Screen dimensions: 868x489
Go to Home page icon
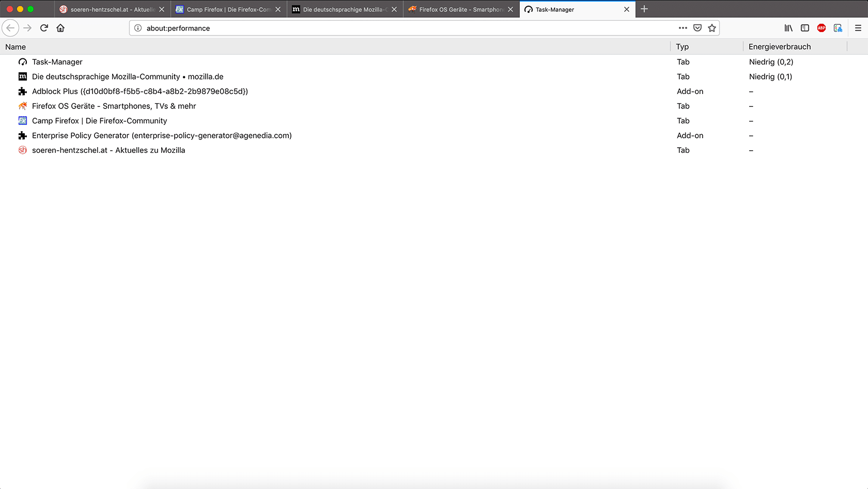pyautogui.click(x=60, y=28)
